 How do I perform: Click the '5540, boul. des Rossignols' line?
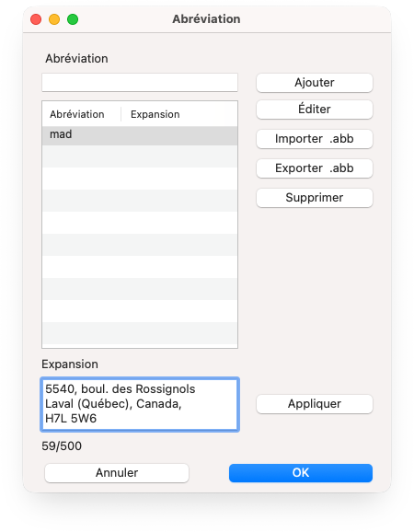[x=121, y=388]
